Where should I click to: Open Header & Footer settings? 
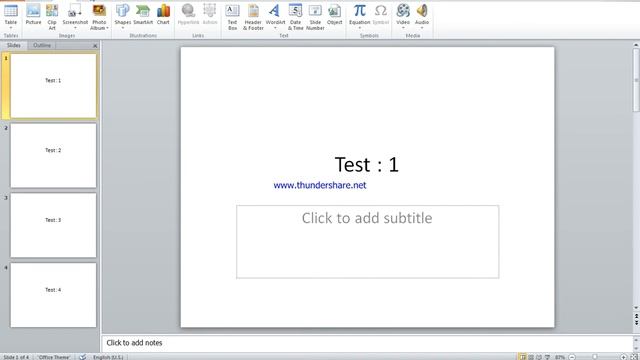(253, 16)
